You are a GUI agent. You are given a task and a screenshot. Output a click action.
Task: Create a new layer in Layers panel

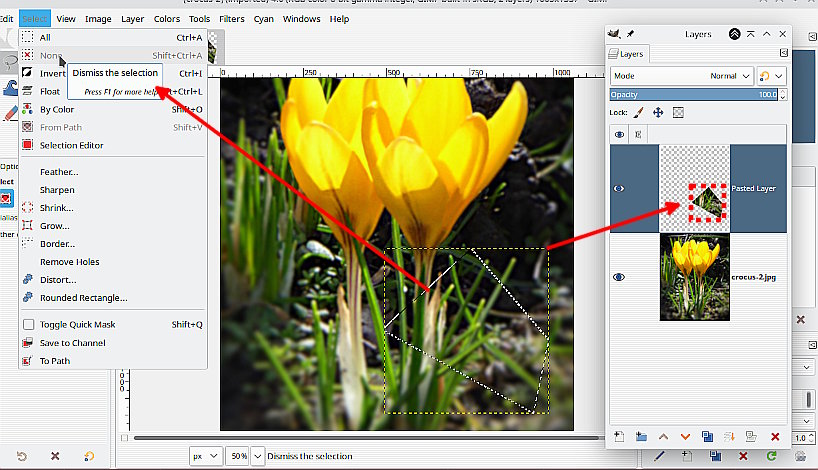[x=619, y=437]
